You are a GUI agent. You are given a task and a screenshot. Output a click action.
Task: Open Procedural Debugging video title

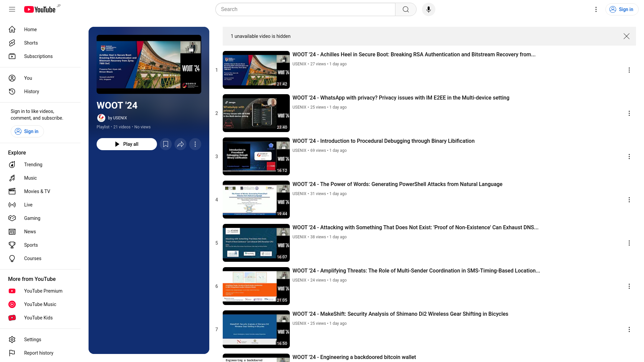point(383,141)
